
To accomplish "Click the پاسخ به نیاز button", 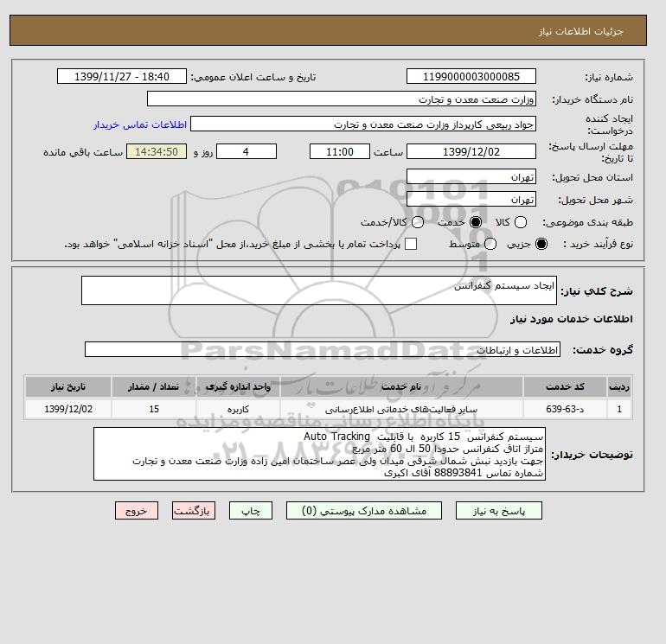I will coord(499,511).
